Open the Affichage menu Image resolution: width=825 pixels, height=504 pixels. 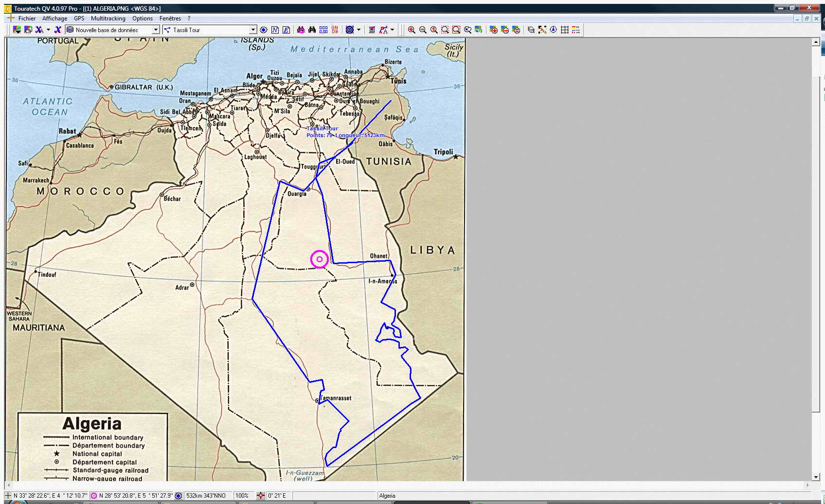54,18
